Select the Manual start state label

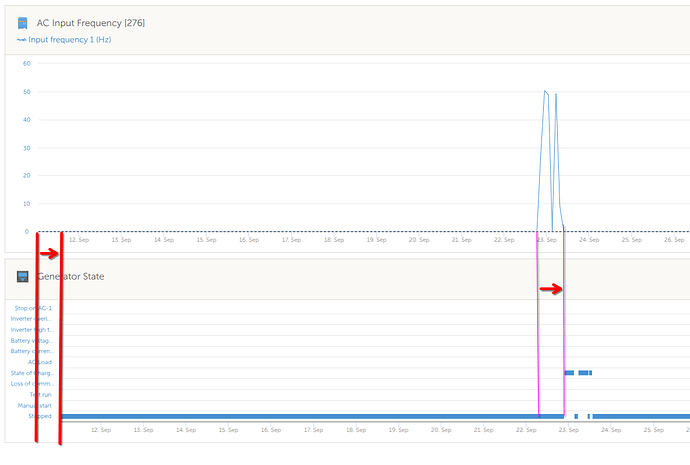point(35,405)
